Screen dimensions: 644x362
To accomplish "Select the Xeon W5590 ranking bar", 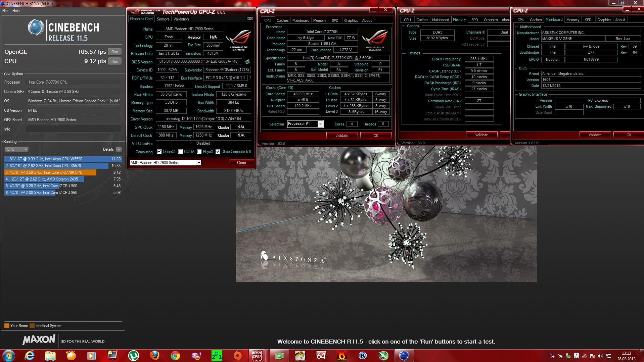I will pyautogui.click(x=63, y=159).
